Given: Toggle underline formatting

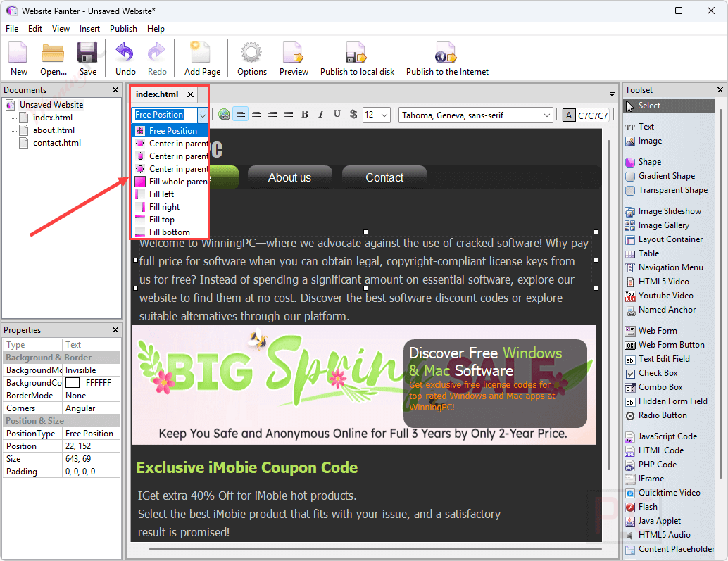Looking at the screenshot, I should point(337,115).
